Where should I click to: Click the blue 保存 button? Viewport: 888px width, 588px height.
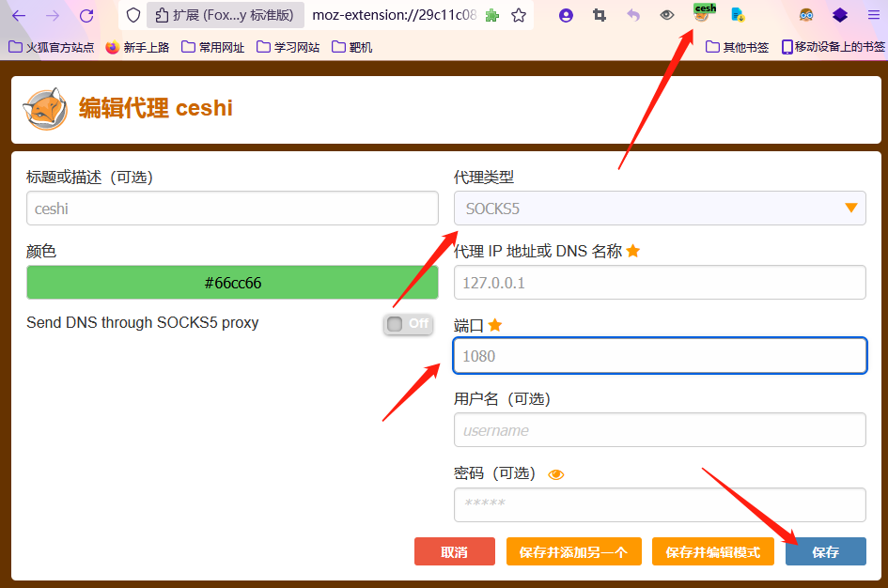pyautogui.click(x=825, y=551)
